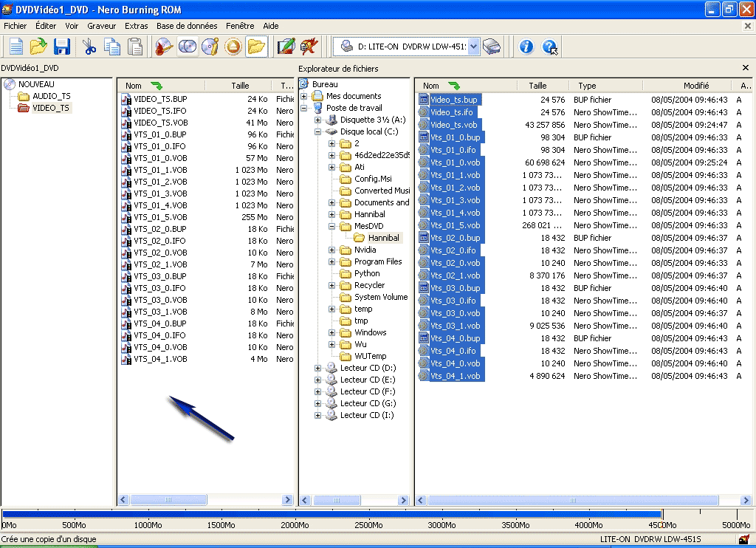Copy selection using the toolbar copy icon
756x548 pixels.
112,47
